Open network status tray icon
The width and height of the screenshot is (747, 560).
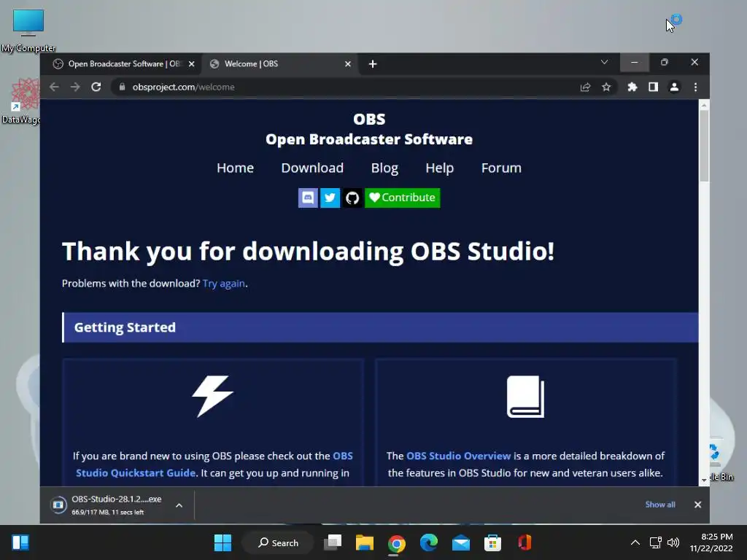[x=656, y=542]
